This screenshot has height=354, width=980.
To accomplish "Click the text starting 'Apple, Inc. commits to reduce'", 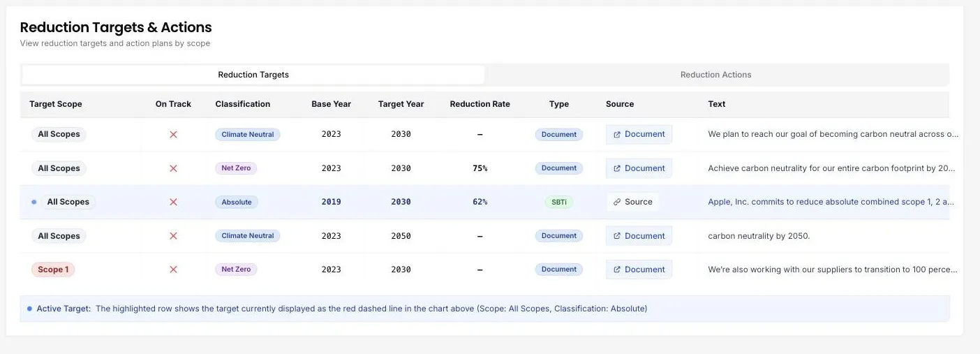I will coord(831,202).
